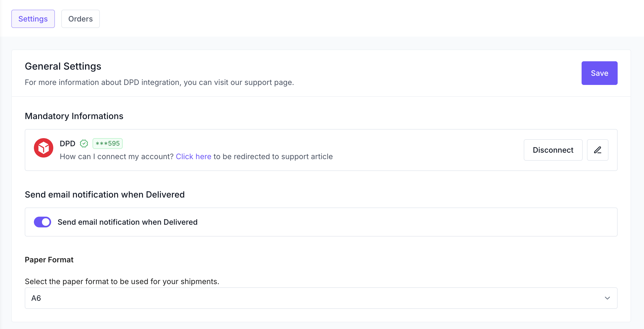Click 'Send email notification when Delivered' toggle label
644x329 pixels.
tap(128, 222)
